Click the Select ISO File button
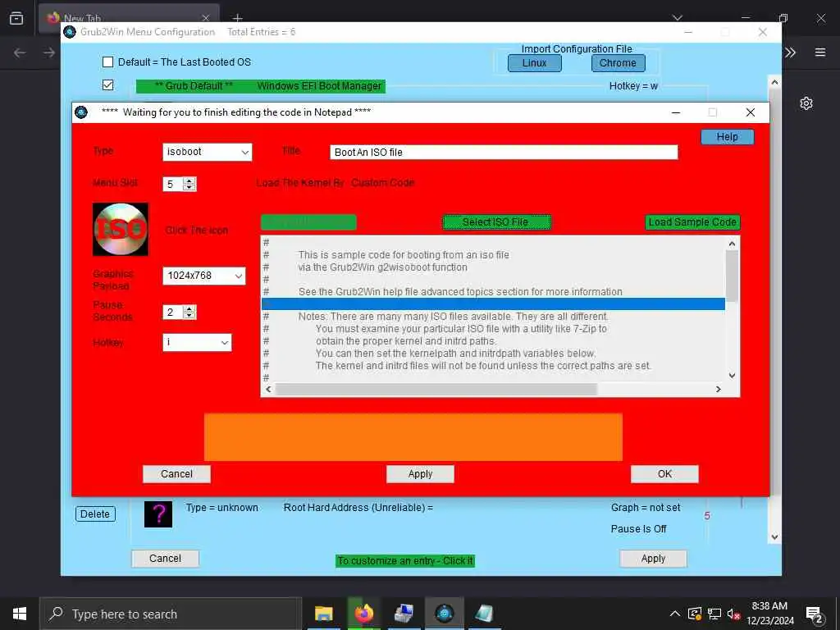This screenshot has width=840, height=630. point(496,222)
